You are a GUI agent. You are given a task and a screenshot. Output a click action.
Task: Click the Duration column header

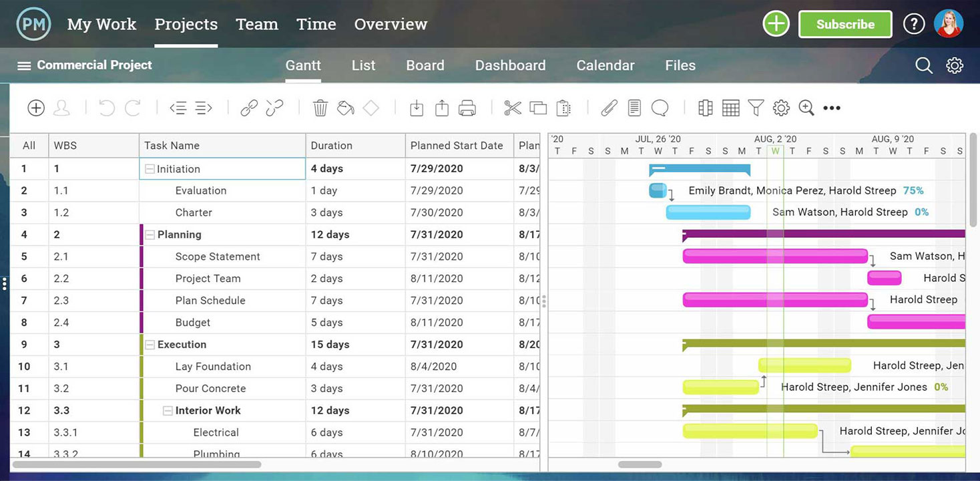pos(355,146)
